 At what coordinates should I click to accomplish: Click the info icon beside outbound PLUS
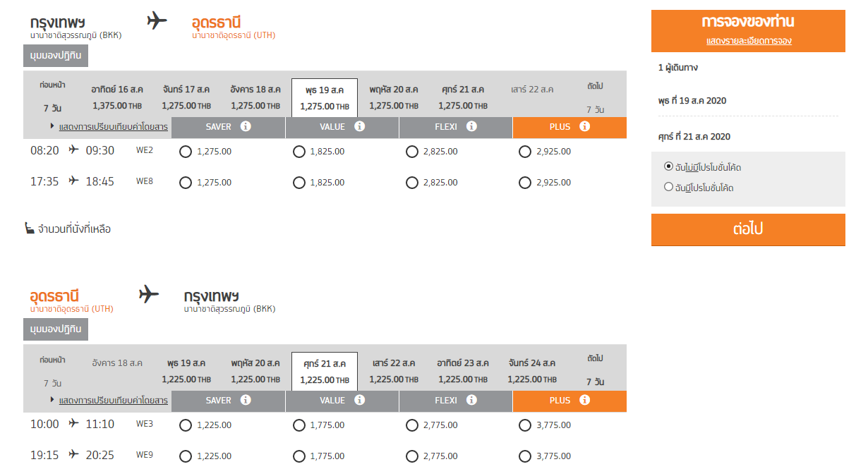tap(584, 127)
